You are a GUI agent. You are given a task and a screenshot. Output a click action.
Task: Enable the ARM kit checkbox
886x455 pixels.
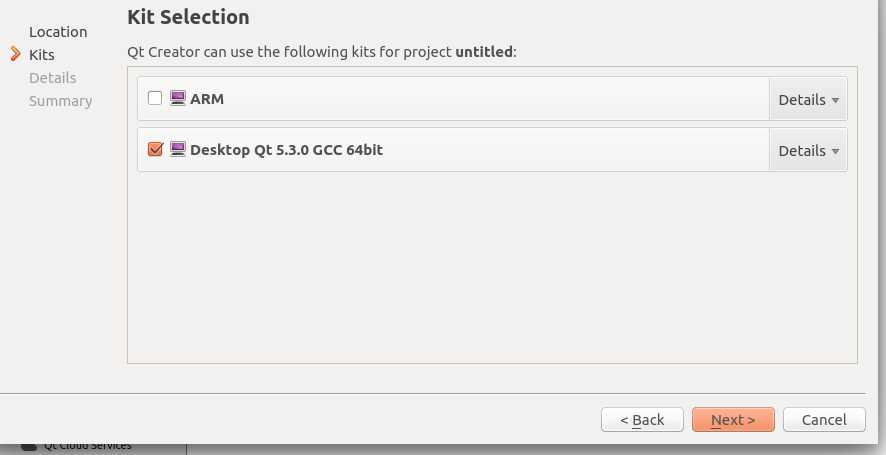coord(155,98)
